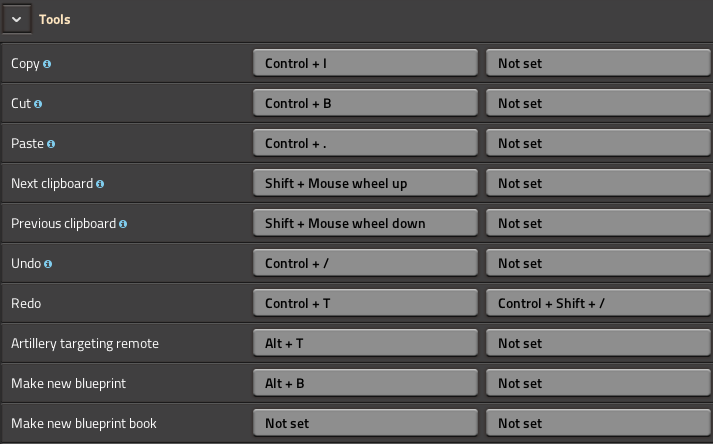The image size is (713, 444).
Task: Click the Cut primary binding Control + B
Action: point(365,103)
